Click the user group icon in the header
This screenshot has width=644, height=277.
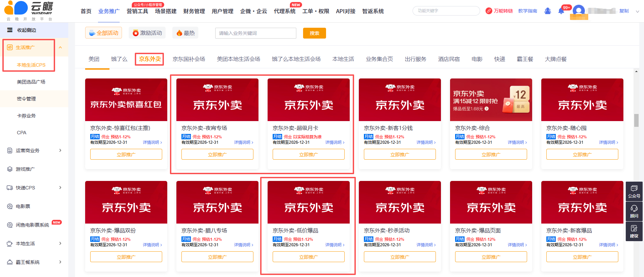(x=548, y=11)
